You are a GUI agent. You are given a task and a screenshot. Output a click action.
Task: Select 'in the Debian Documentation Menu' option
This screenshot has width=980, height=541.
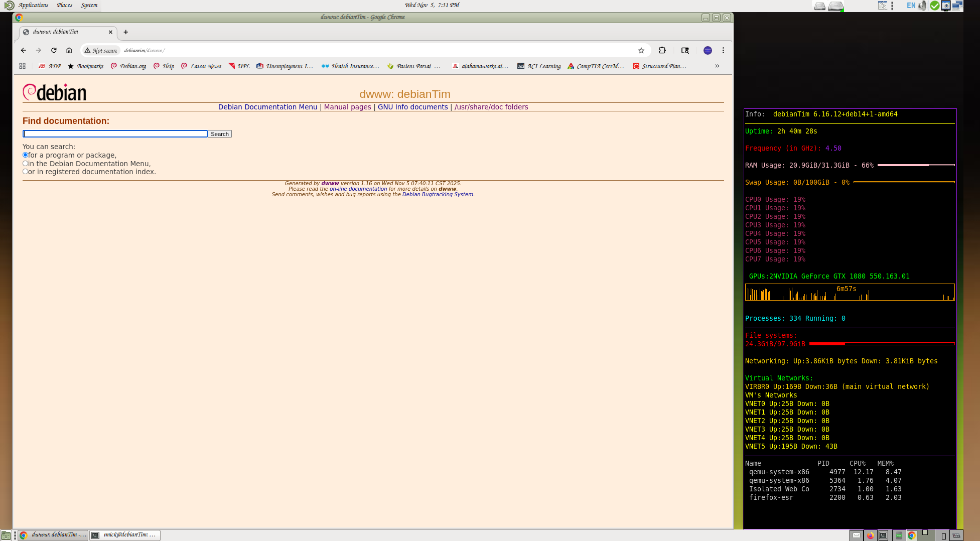tap(25, 164)
